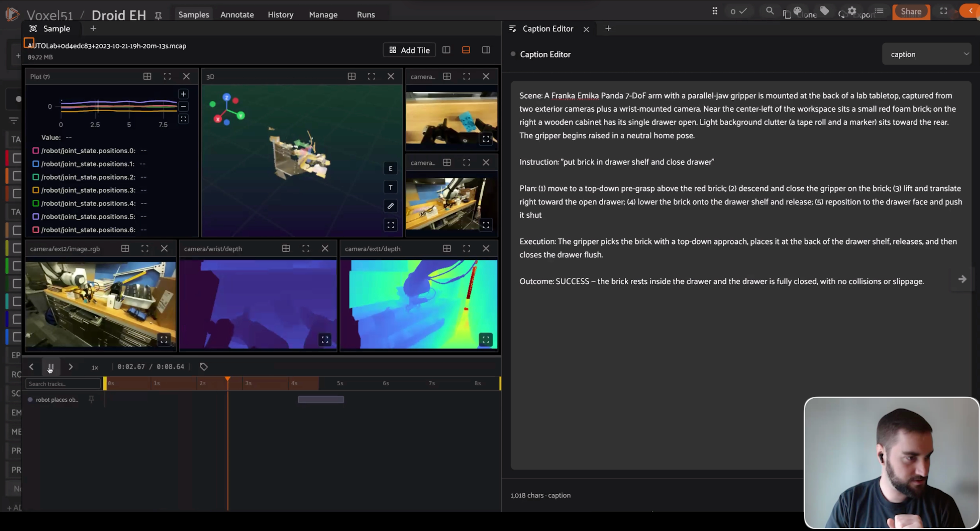Close the Plot (7) panel

[x=186, y=77]
